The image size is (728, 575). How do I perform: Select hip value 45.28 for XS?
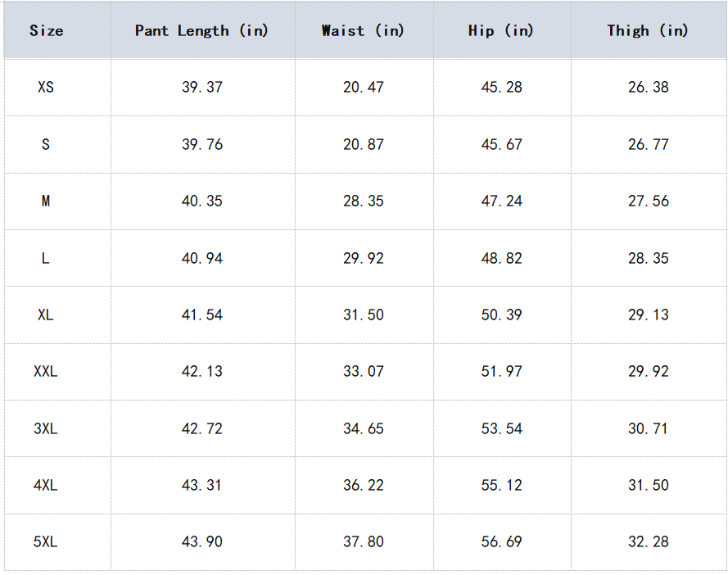502,87
